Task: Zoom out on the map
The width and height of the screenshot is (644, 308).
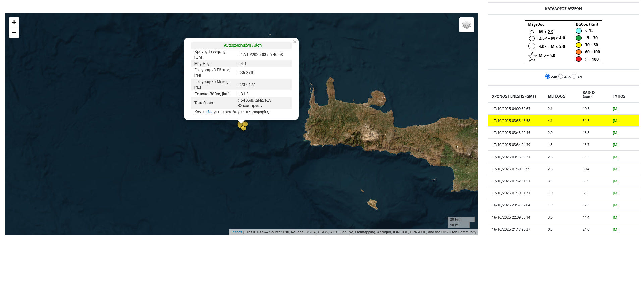Action: [14, 33]
